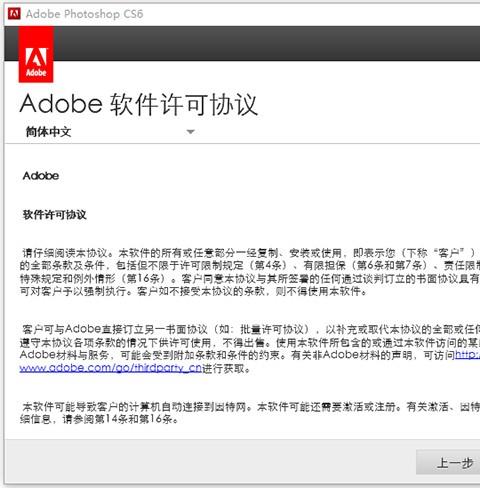This screenshot has width=480, height=488.
Task: Click the small Adobe icon in title bar
Action: pos(14,14)
